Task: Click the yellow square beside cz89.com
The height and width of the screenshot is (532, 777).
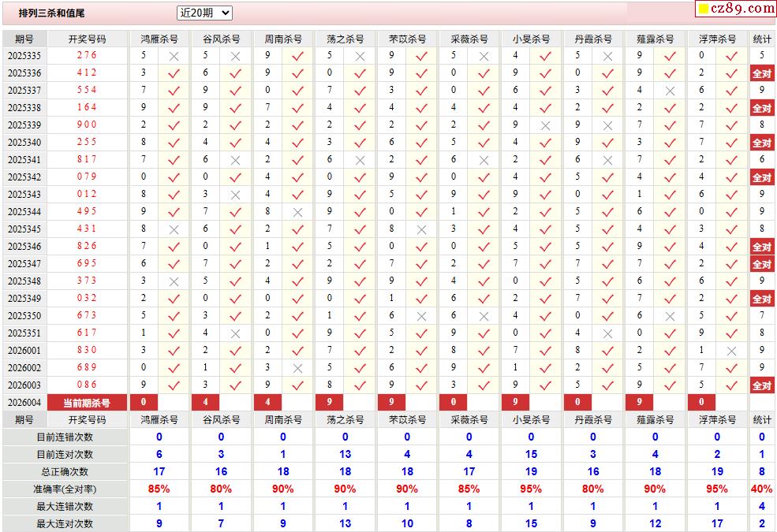Action: pos(703,9)
